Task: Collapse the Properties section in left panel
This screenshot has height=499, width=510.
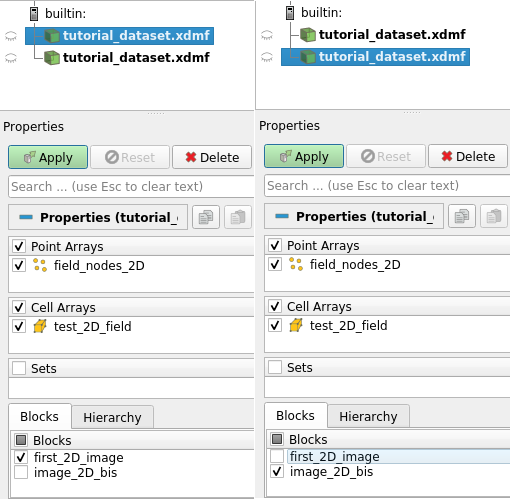Action: [26, 217]
